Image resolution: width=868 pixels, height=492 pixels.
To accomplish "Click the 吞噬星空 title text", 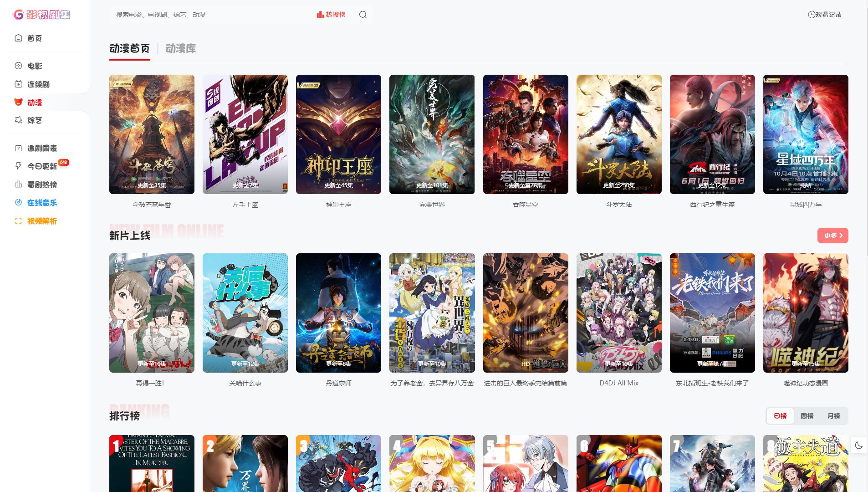I will pyautogui.click(x=526, y=205).
